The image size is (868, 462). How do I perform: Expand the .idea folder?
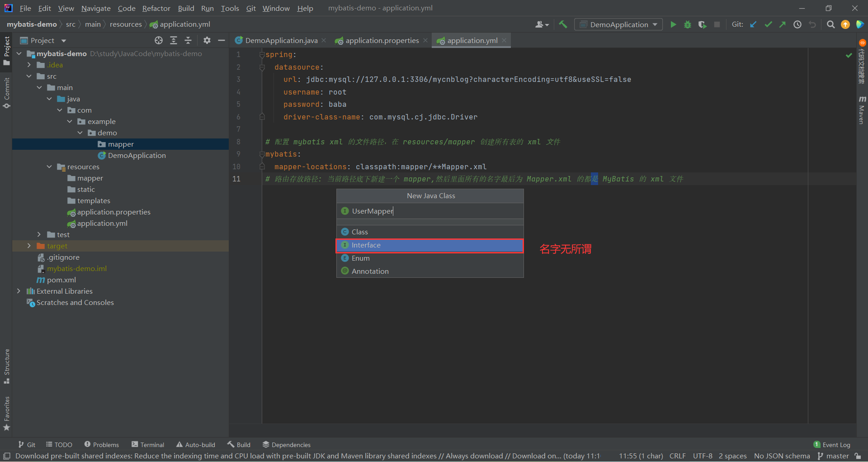[29, 65]
